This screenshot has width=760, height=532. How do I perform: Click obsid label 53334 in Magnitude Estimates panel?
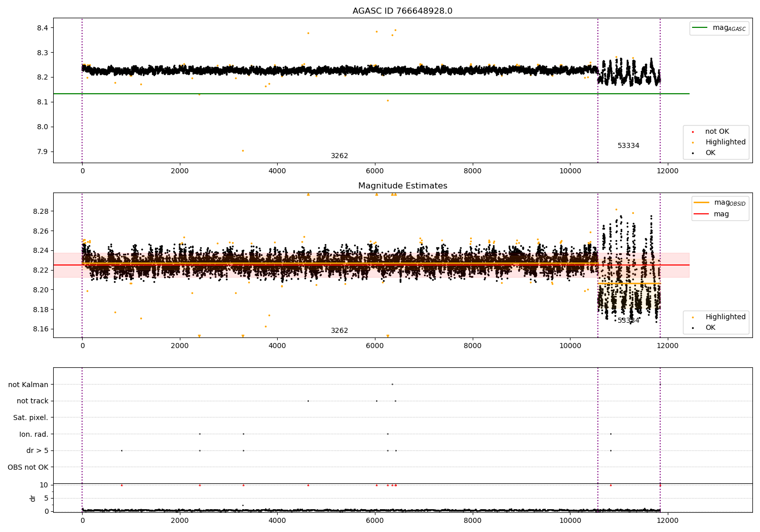[x=628, y=321]
